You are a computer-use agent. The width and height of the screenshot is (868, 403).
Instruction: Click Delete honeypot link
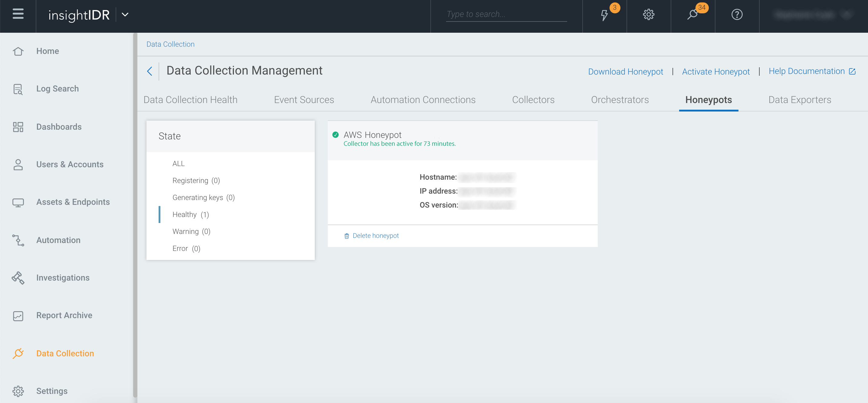click(375, 236)
